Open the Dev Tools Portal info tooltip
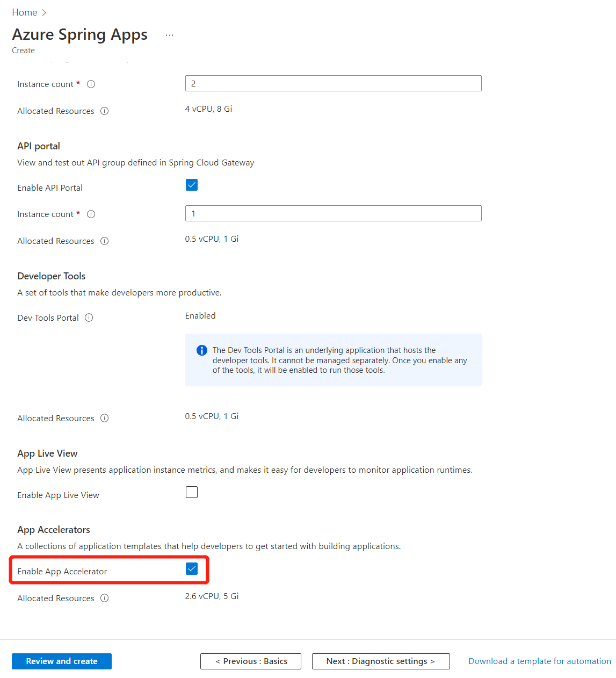 click(x=89, y=318)
